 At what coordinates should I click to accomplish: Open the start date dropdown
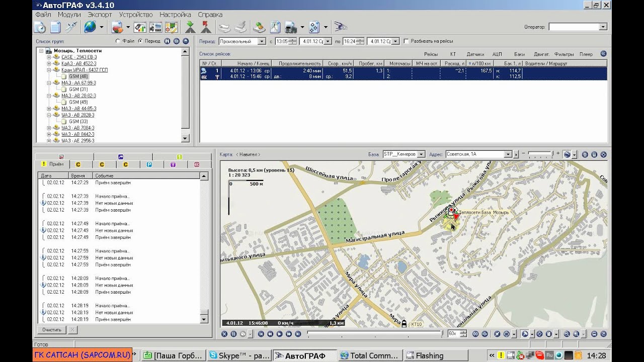point(328,41)
